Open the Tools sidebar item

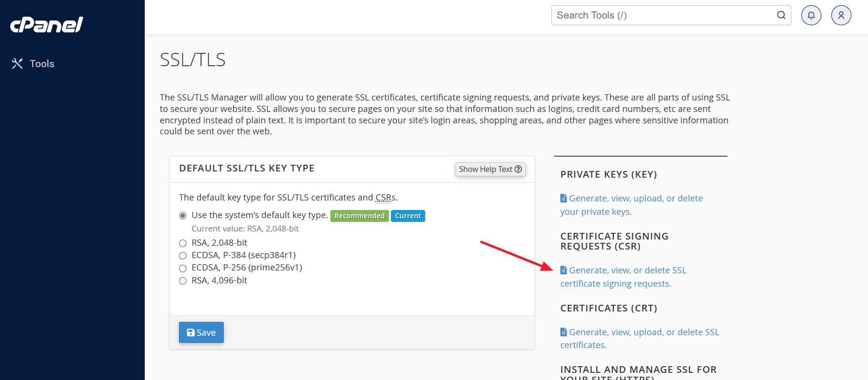[33, 63]
